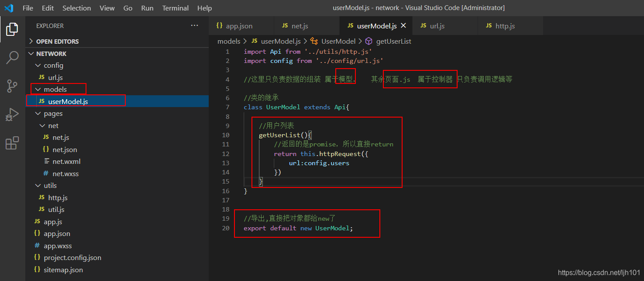Switch to the app.json tab
The height and width of the screenshot is (281, 644).
[241, 26]
